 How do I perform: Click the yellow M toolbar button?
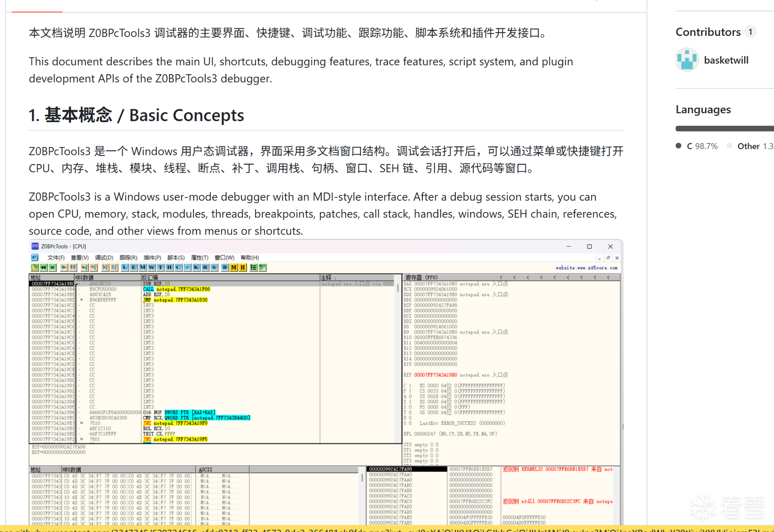click(234, 267)
